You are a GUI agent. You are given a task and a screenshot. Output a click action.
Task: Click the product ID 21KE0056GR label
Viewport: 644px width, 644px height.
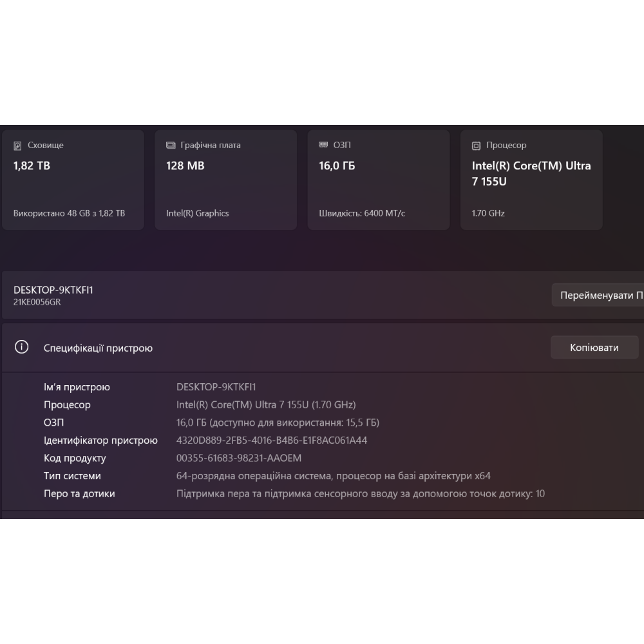[x=37, y=302]
